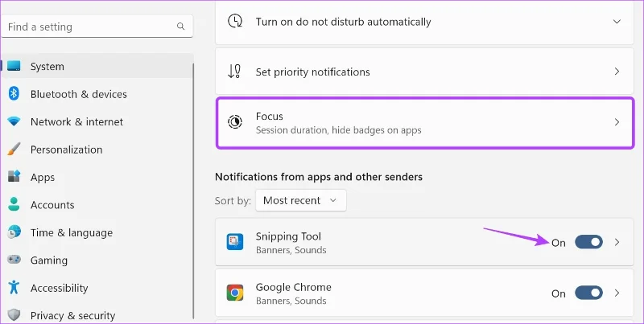Expand Turn on do not disturb automatically
Viewport: 644px width, 324px height.
(617, 22)
